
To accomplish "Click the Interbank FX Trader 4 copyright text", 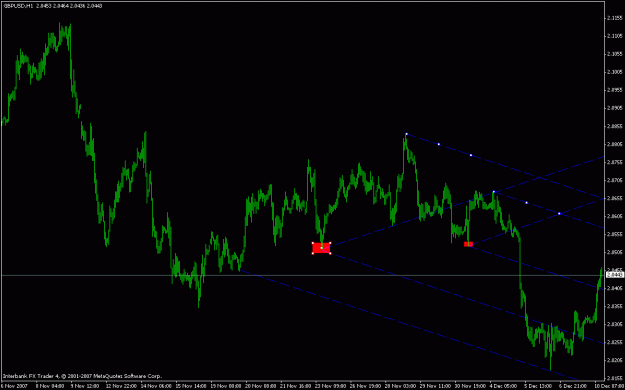I will [x=82, y=376].
